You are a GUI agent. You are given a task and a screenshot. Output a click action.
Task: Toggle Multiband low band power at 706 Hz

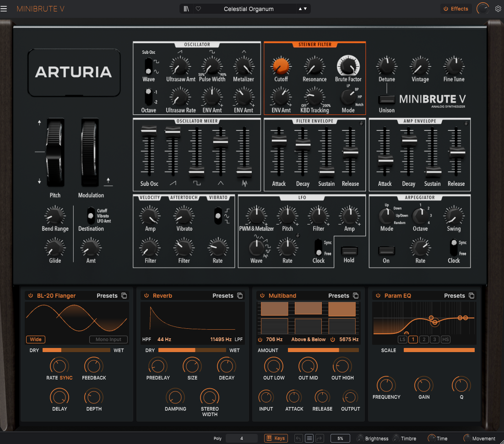pyautogui.click(x=260, y=339)
